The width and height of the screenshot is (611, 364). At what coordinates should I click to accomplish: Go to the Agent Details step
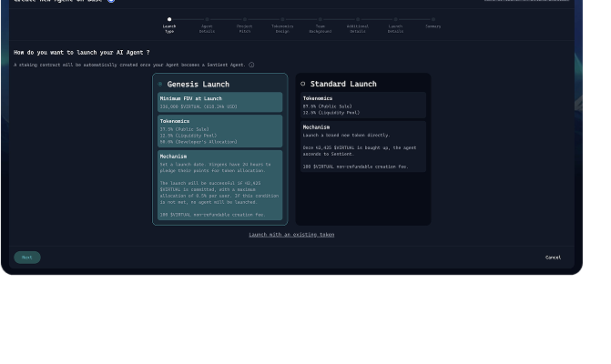tap(207, 19)
